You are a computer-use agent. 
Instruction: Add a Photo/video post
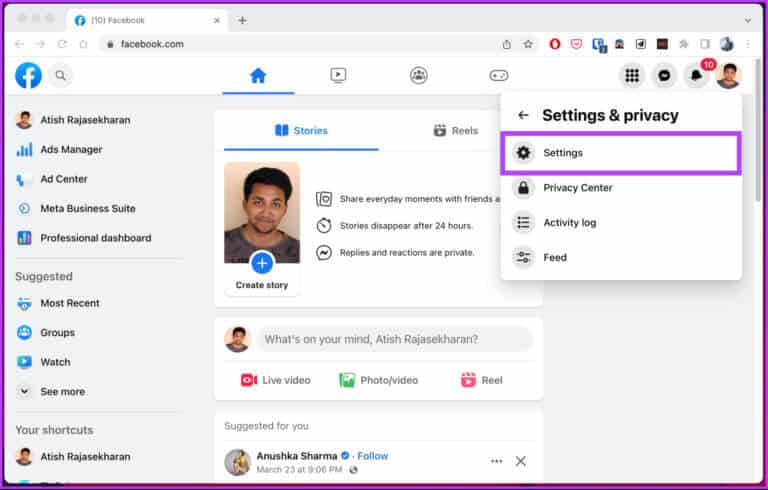click(379, 380)
